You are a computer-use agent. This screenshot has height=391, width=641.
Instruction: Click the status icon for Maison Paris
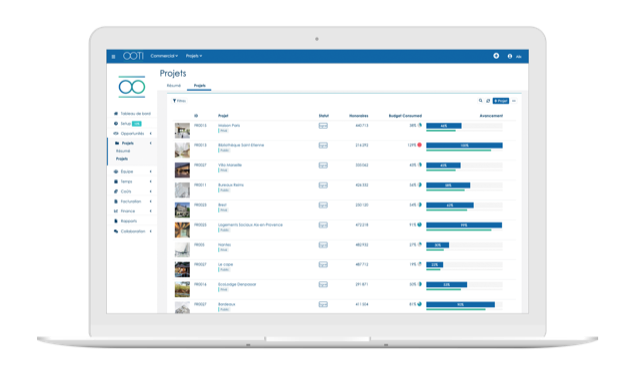[x=323, y=126]
